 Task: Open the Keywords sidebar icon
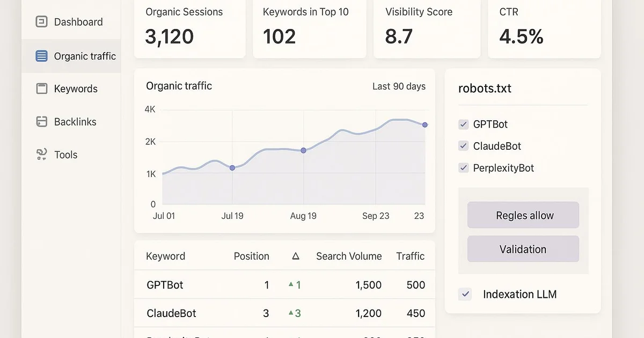pyautogui.click(x=41, y=89)
